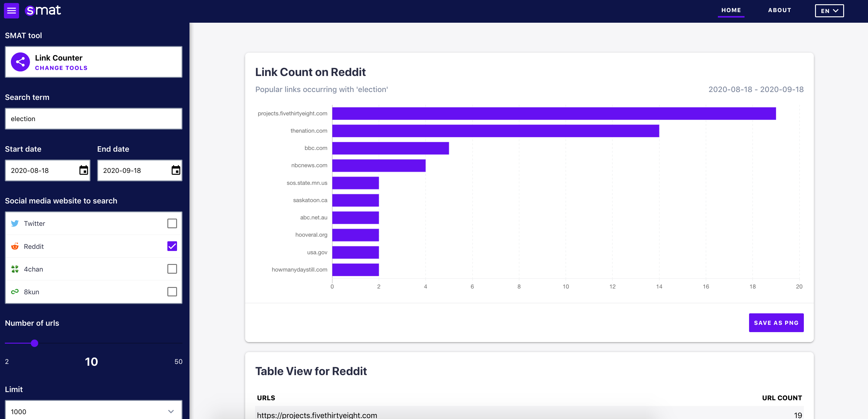Click the smat logo
The height and width of the screenshot is (419, 868).
[43, 11]
